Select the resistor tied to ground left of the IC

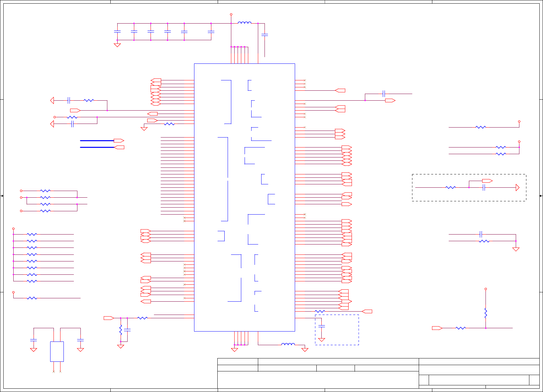[169, 124]
